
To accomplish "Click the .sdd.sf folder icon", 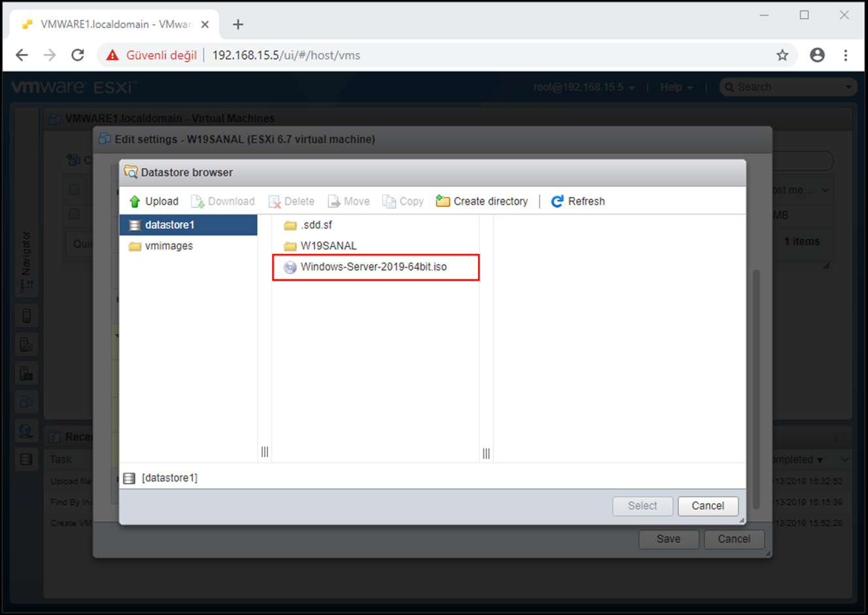I will 290,225.
